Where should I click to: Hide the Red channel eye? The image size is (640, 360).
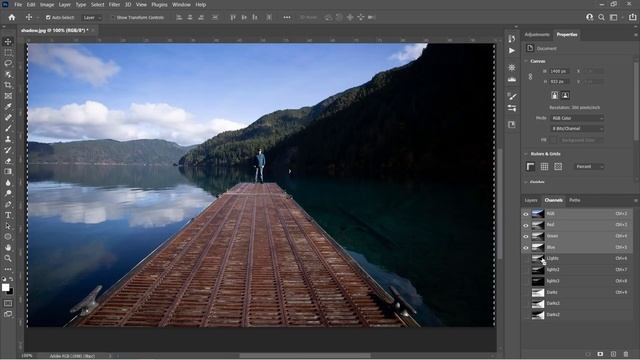click(x=526, y=225)
